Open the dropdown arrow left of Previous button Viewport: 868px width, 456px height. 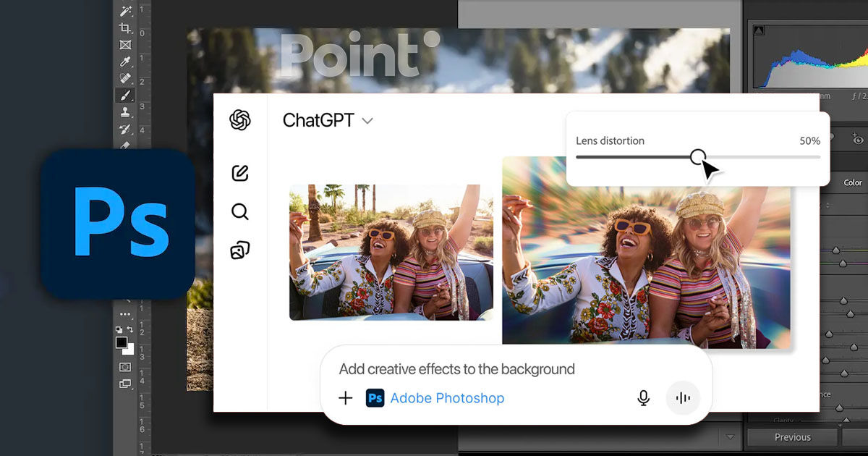point(730,437)
